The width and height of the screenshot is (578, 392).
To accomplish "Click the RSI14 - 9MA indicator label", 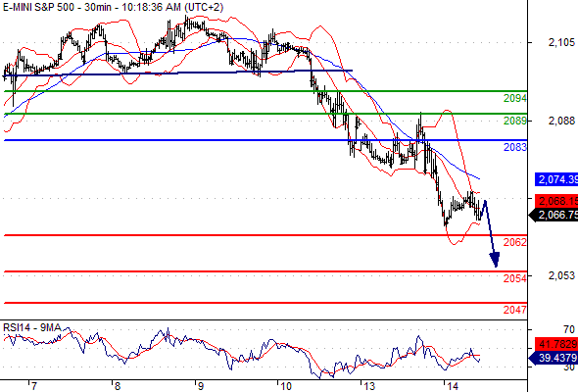I will pos(32,327).
